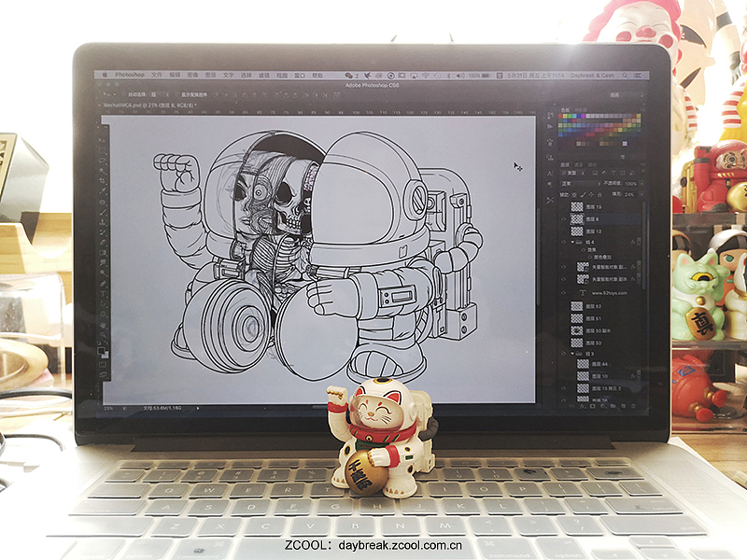Image resolution: width=747 pixels, height=560 pixels.
Task: Click the pixel layer filter icon
Action: click(595, 173)
